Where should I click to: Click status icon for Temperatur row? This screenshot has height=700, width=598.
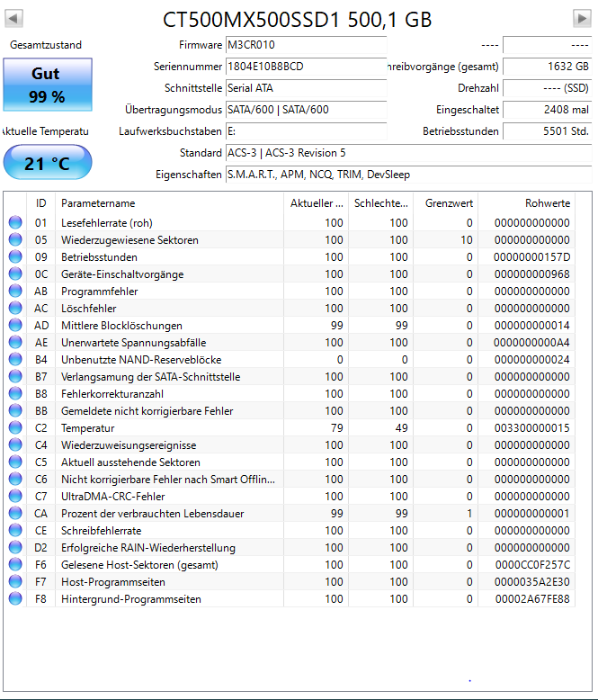tap(15, 427)
